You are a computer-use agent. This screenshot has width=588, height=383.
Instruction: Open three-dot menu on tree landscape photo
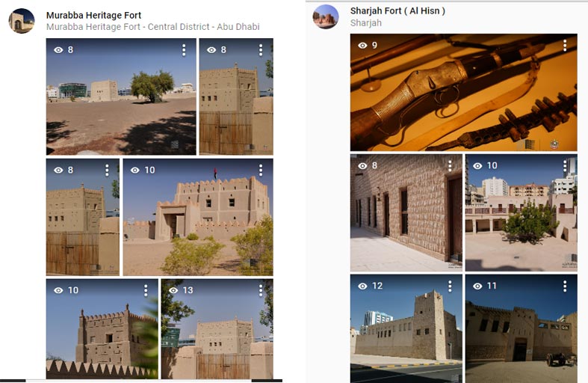(184, 50)
